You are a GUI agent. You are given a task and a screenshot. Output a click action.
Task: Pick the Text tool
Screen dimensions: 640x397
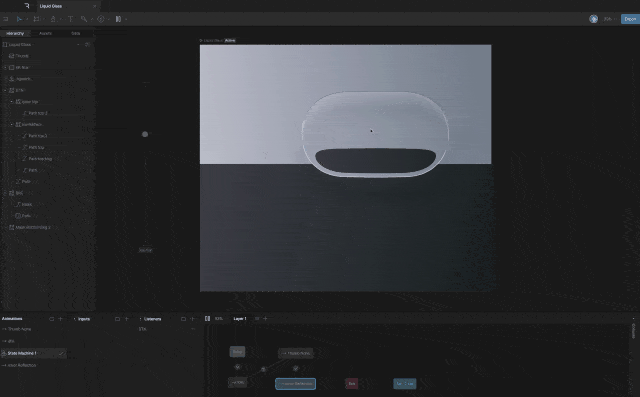point(70,19)
